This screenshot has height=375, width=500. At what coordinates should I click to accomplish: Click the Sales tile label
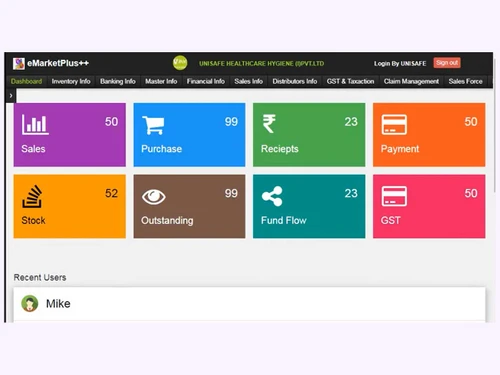[x=33, y=149]
